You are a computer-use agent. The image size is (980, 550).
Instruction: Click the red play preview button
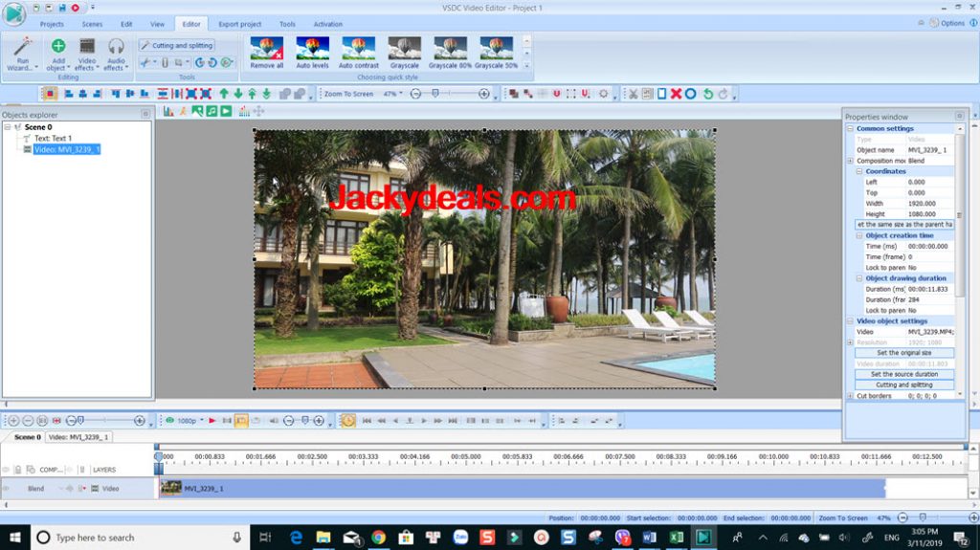click(x=212, y=421)
